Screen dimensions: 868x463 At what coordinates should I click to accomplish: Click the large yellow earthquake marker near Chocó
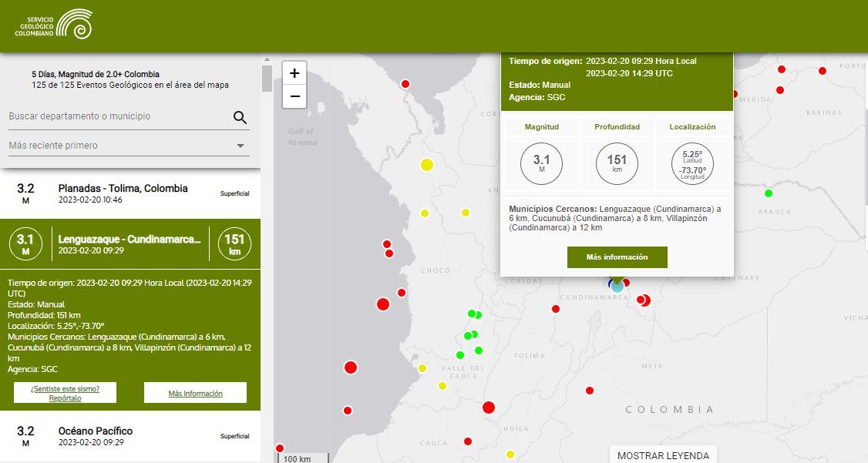tap(427, 163)
